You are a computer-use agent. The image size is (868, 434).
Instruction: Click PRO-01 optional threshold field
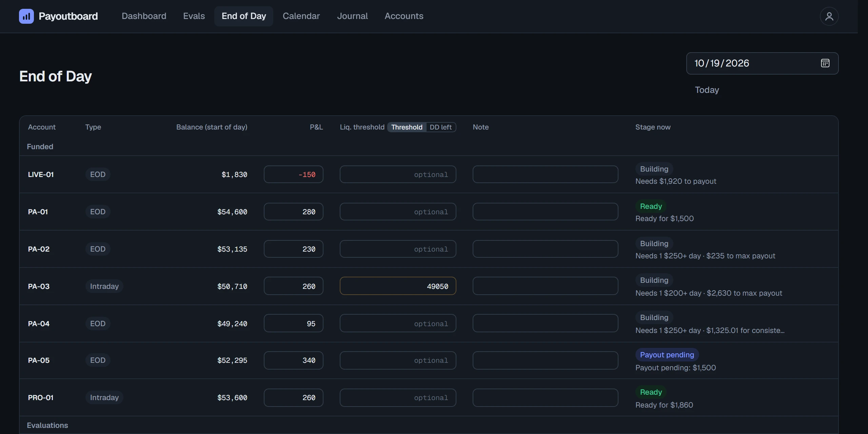coord(398,398)
